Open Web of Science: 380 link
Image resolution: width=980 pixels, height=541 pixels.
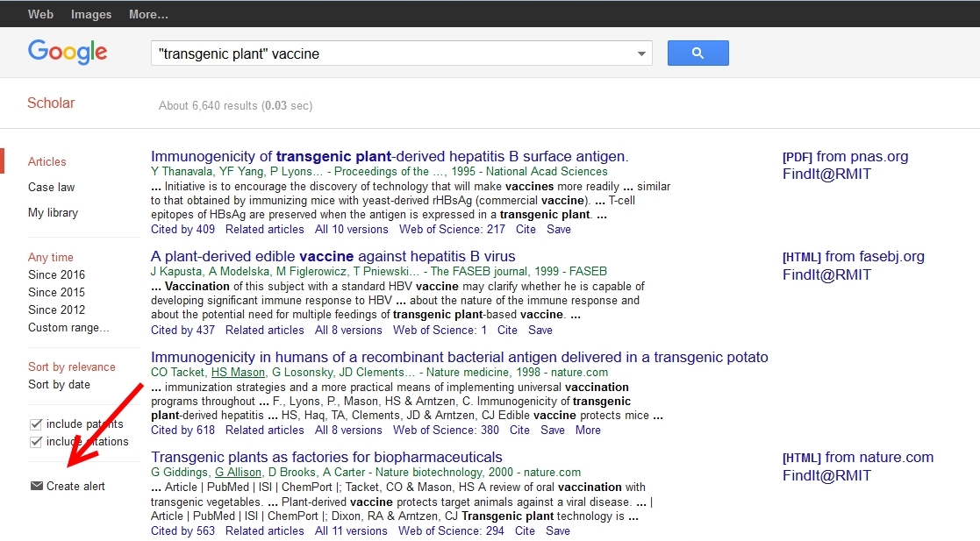(447, 430)
